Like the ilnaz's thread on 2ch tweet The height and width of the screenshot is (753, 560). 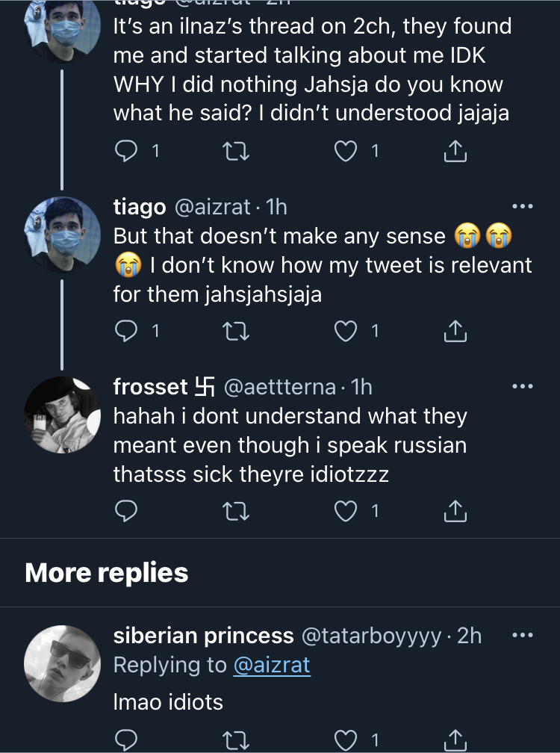(345, 152)
